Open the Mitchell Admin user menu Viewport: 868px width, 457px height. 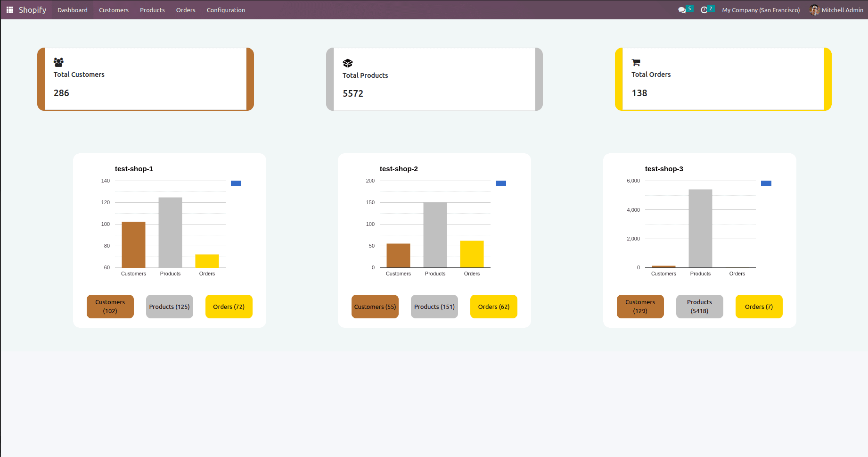[836, 10]
